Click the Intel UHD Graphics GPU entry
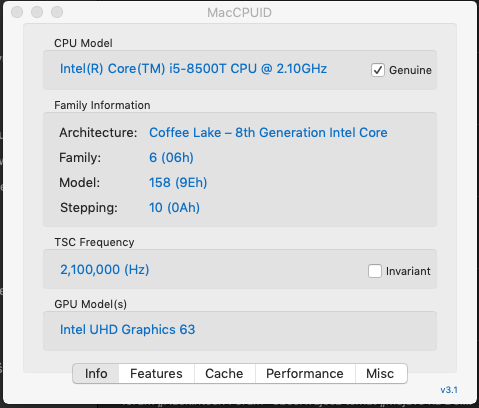 click(127, 330)
